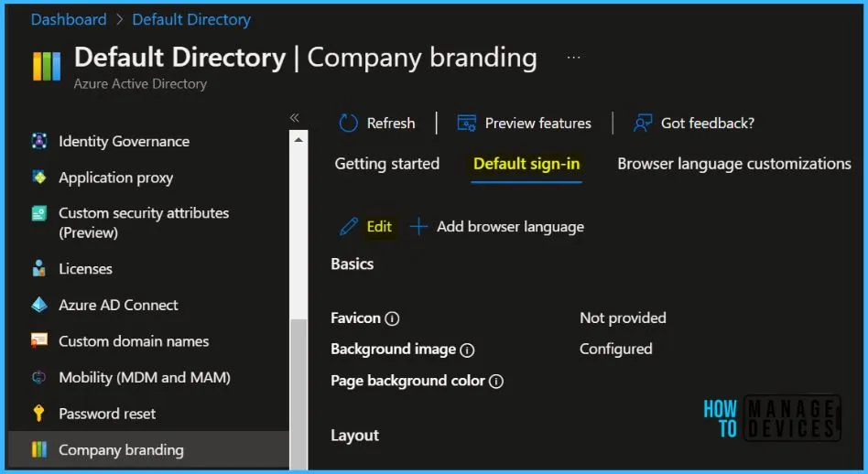This screenshot has height=474, width=868.
Task: Open Mobility (MDM and MAM) settings
Action: point(145,377)
